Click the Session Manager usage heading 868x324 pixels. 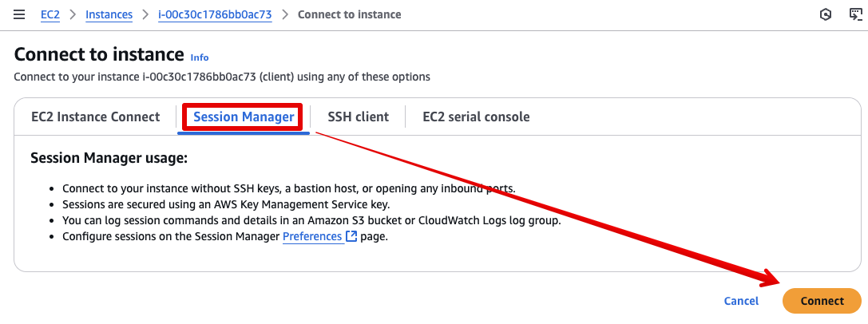[109, 158]
